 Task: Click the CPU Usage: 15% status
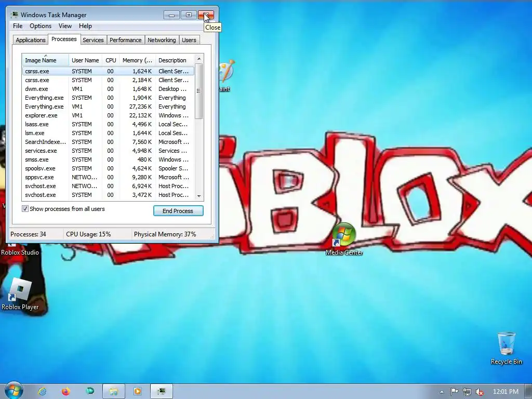click(x=88, y=234)
